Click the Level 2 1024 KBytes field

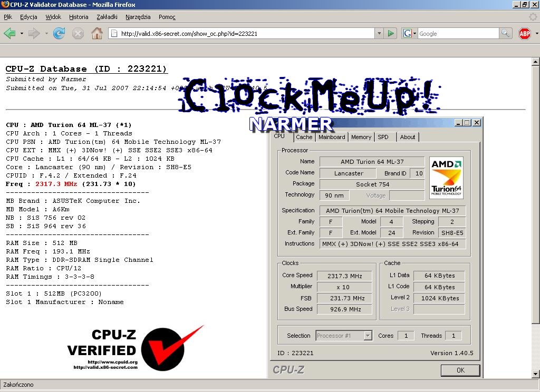pos(439,298)
